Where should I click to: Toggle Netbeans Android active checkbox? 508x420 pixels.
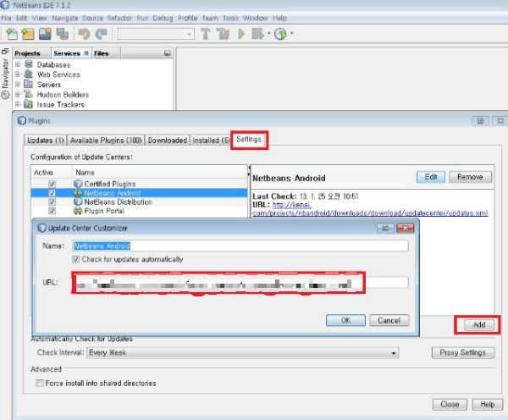[x=52, y=193]
